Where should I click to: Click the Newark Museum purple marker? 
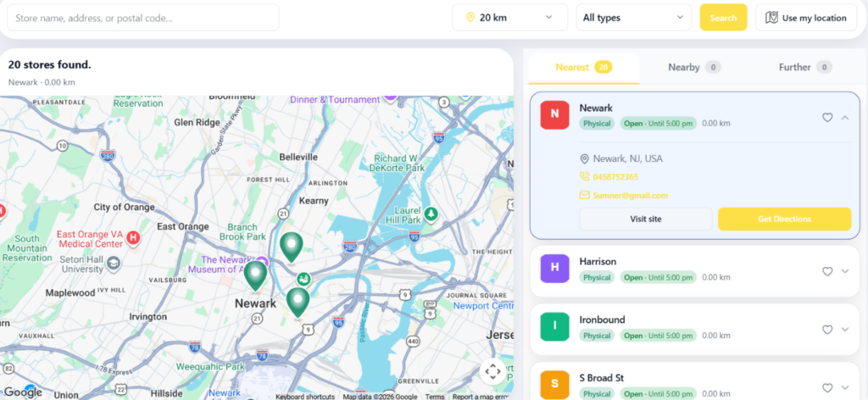pyautogui.click(x=263, y=262)
